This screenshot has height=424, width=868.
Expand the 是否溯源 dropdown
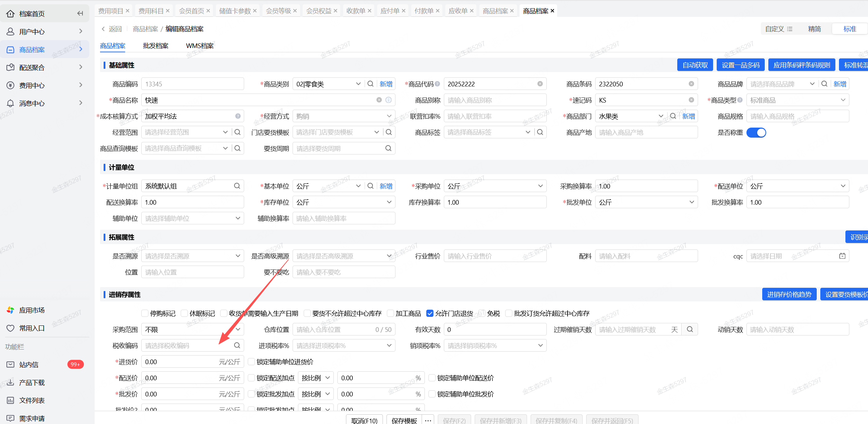coord(193,256)
